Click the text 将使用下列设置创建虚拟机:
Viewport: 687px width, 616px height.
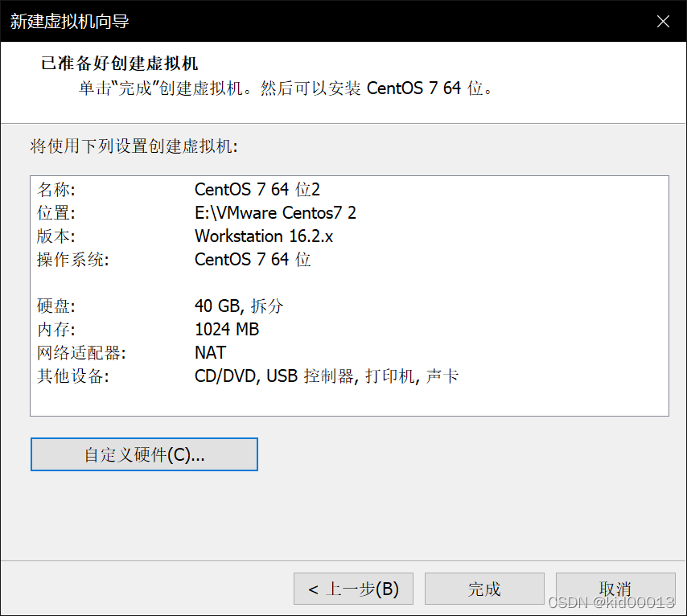point(134,146)
